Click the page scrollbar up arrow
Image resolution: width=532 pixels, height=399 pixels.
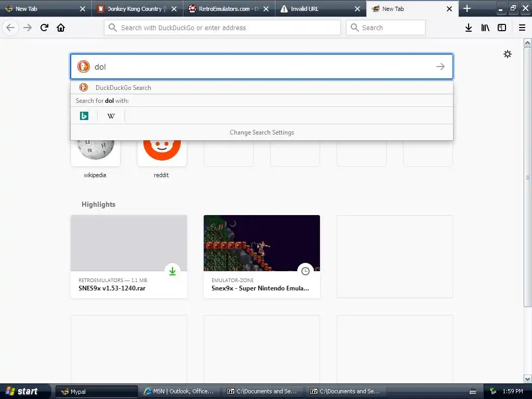pyautogui.click(x=527, y=43)
